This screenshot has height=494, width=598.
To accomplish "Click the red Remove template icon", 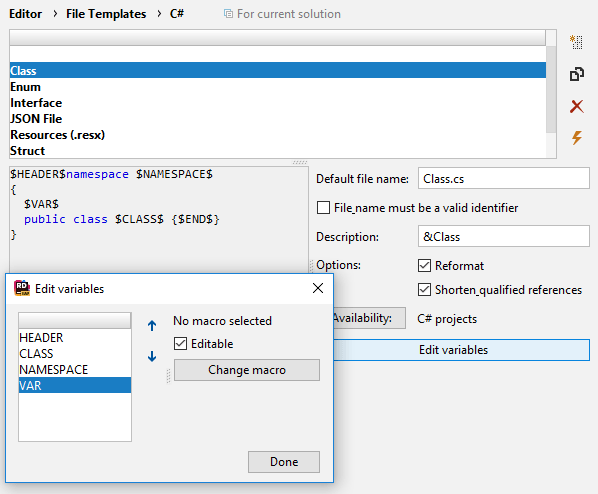I will point(576,106).
